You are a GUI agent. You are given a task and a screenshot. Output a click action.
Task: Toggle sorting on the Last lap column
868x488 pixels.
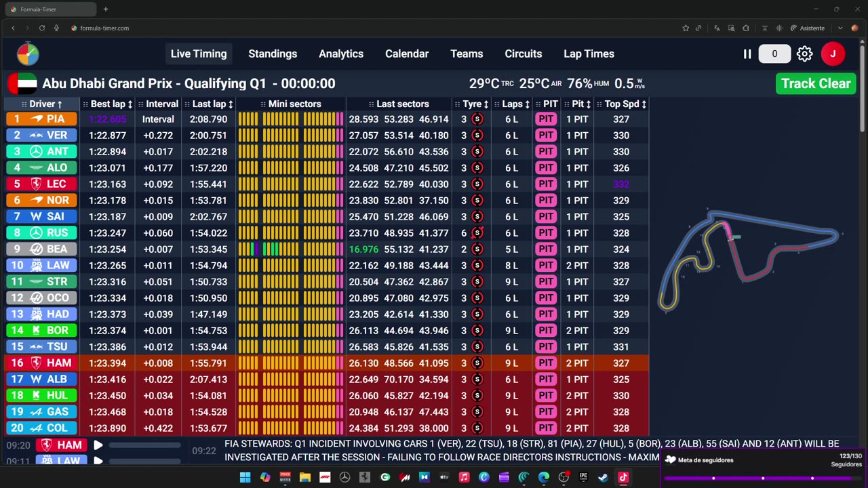click(209, 104)
